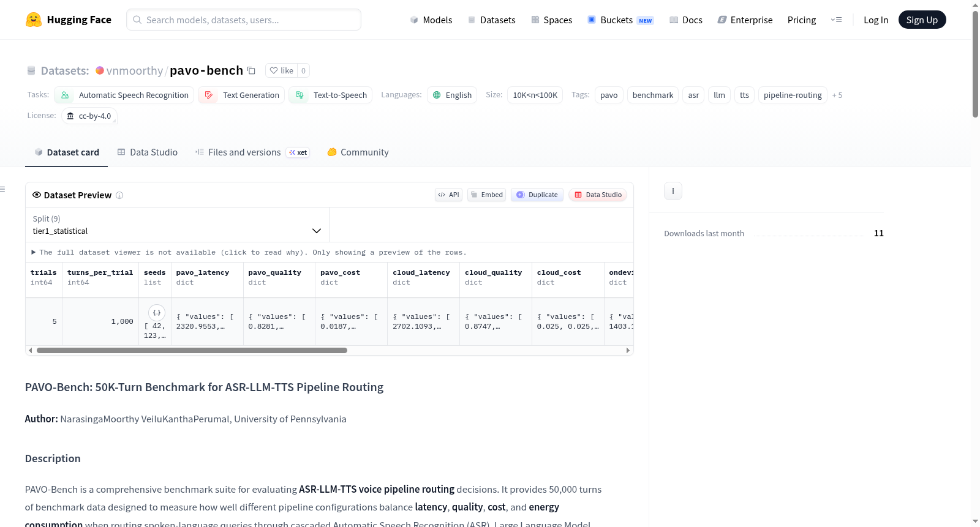Go to the Pricing page
Viewport: 980px width, 527px height.
[802, 20]
